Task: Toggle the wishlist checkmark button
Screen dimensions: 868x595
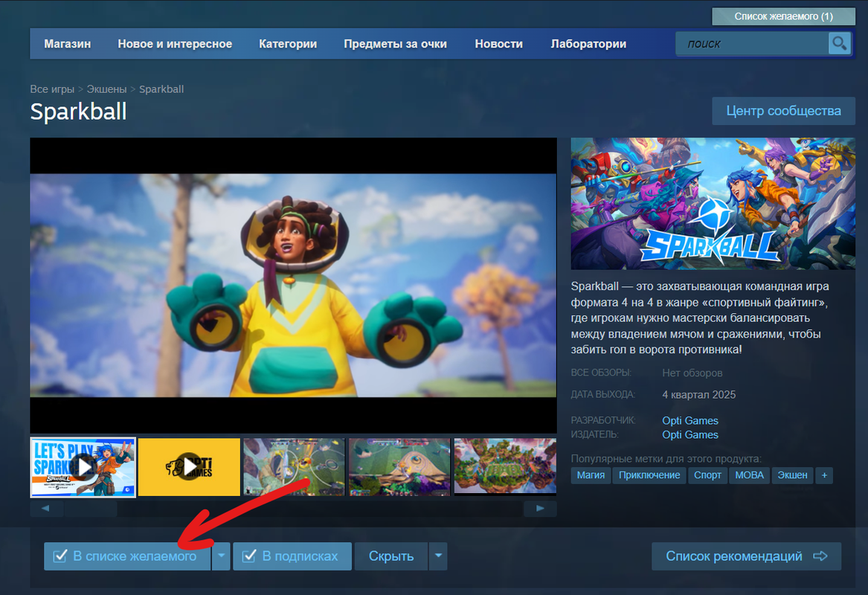Action: click(x=127, y=556)
